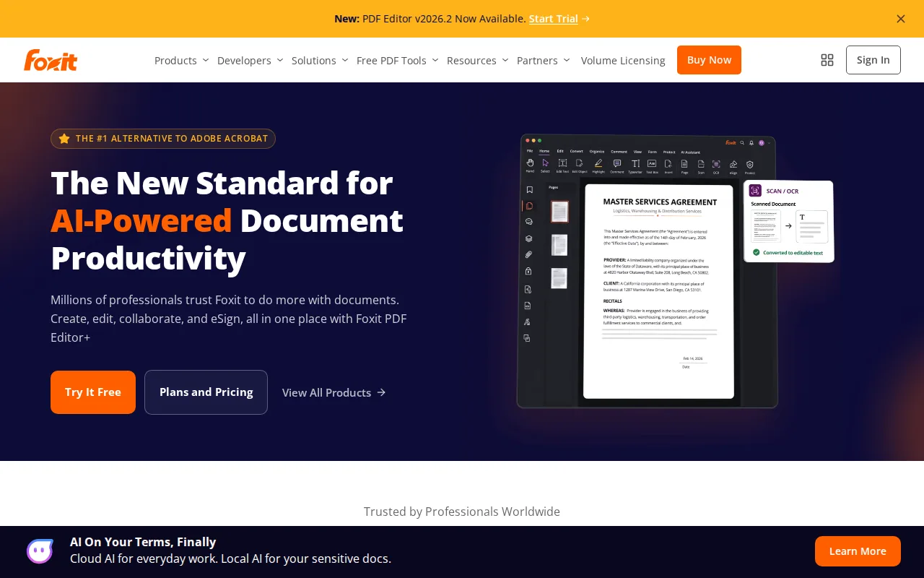The image size is (924, 578).
Task: Click "Trusted by Professionals Worldwide" heading
Action: [462, 512]
